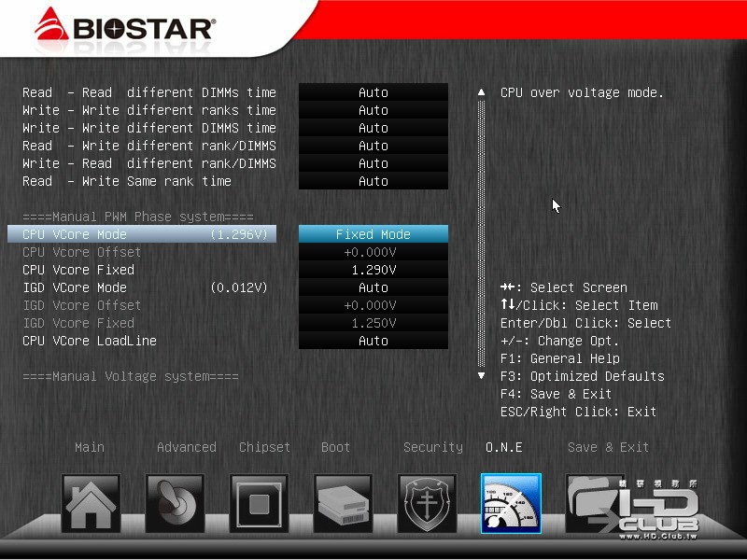Open Auto value for Write-Write different DIMMS time
747x560 pixels.
(x=373, y=128)
